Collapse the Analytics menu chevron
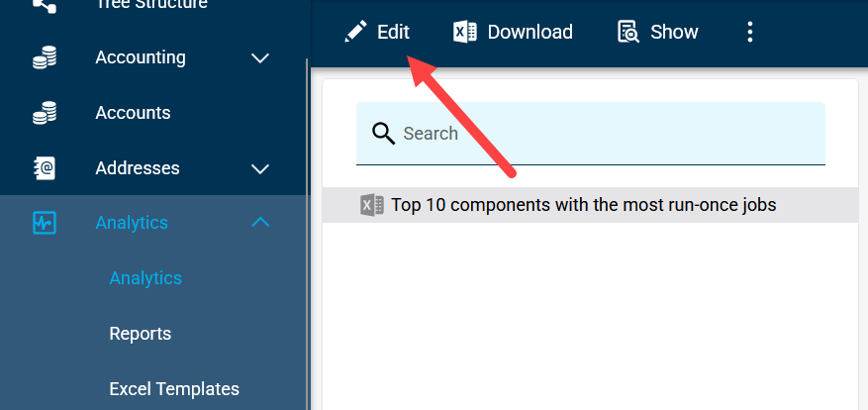This screenshot has height=410, width=868. pyautogui.click(x=260, y=223)
